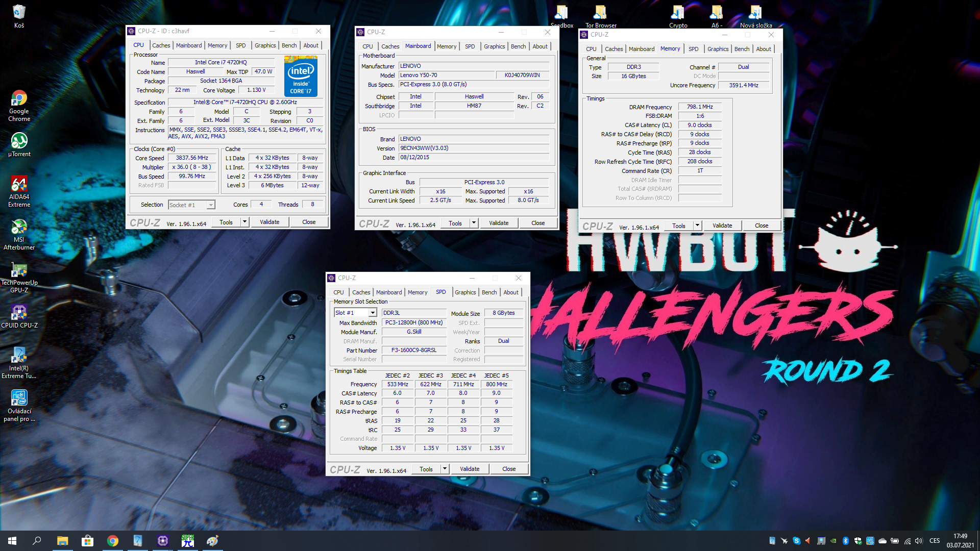Click the OneDrive cloud tray icon
The height and width of the screenshot is (551, 980).
pos(883,541)
